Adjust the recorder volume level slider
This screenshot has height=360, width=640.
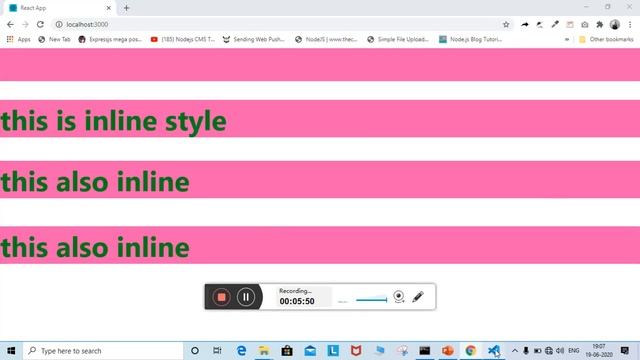[371, 300]
